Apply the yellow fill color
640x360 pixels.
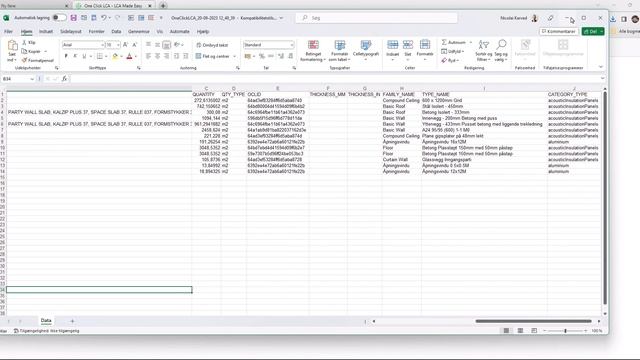coord(115,56)
